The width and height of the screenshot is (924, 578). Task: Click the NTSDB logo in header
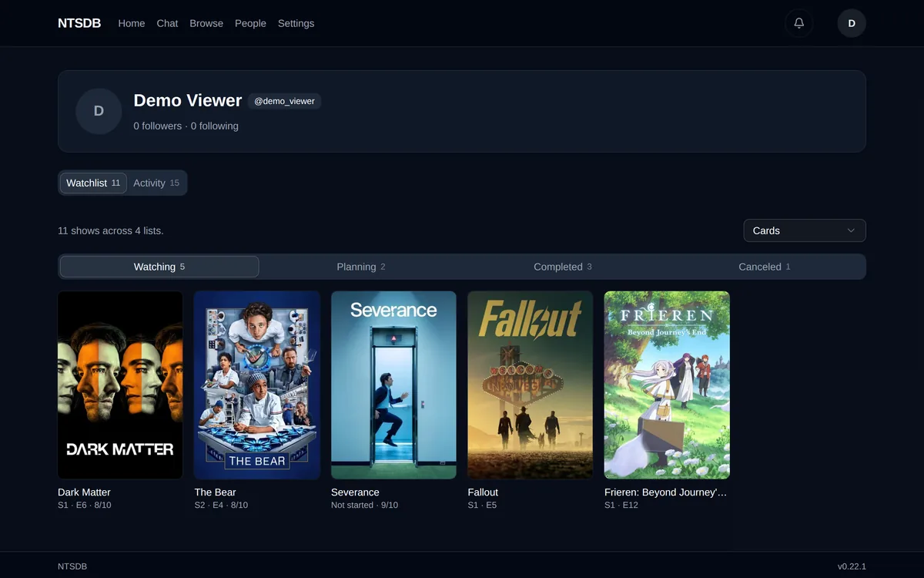[x=79, y=23]
